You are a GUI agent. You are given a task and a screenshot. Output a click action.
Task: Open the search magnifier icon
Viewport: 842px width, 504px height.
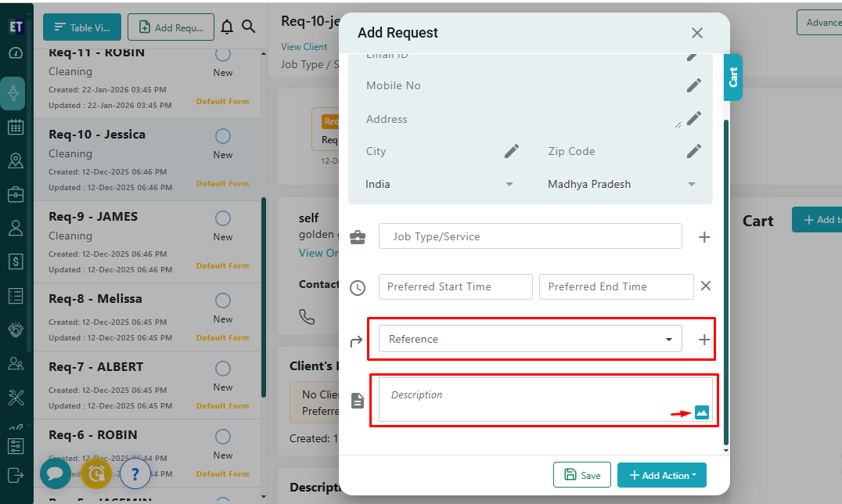(249, 27)
